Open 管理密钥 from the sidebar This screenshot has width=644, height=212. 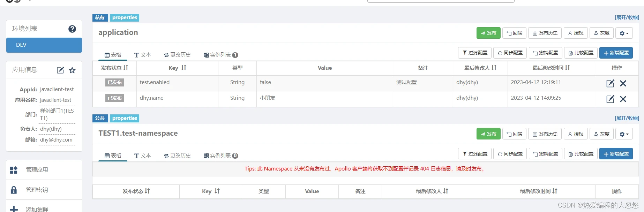click(x=37, y=190)
